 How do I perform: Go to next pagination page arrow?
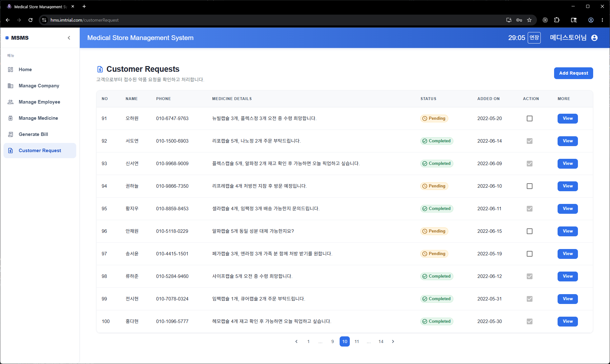pyautogui.click(x=393, y=341)
